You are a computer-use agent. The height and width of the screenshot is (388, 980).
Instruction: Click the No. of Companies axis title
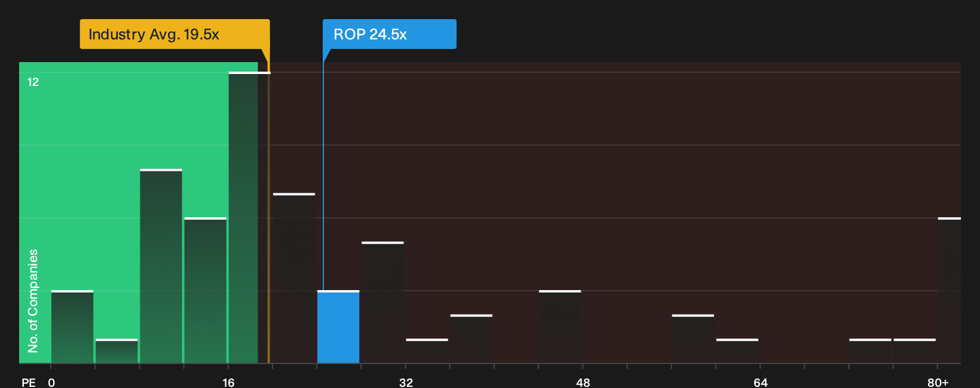[33, 300]
